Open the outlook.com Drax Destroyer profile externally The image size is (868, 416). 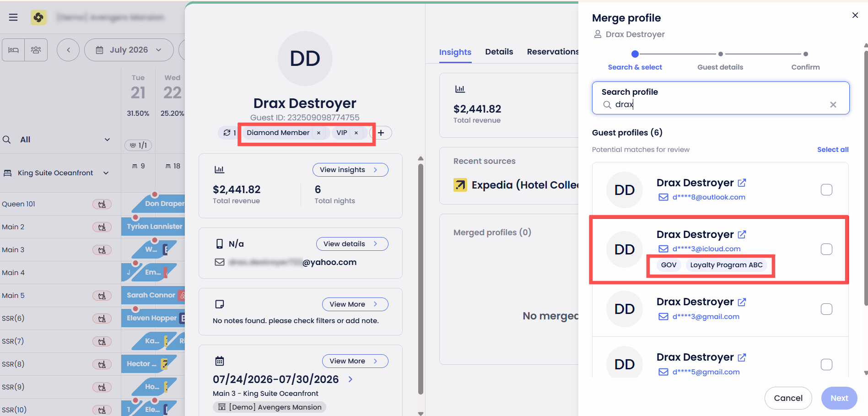point(742,183)
